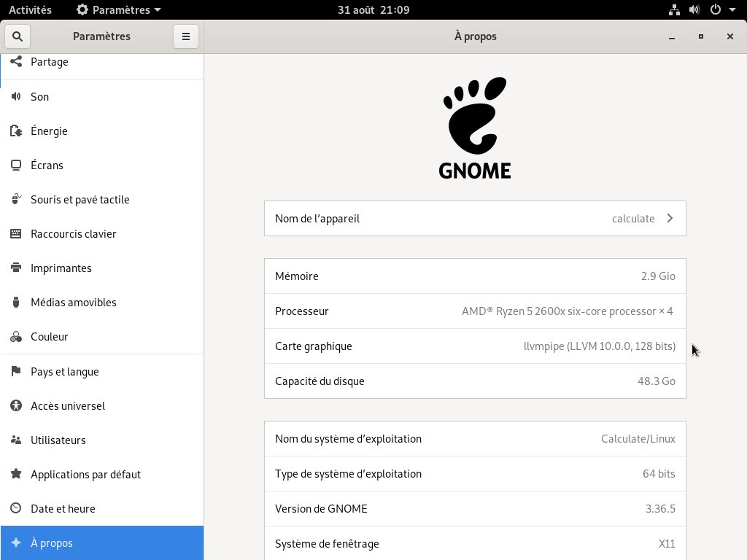Viewport: 747px width, 560px height.
Task: Click the star icon for Applications par défaut
Action: point(16,474)
